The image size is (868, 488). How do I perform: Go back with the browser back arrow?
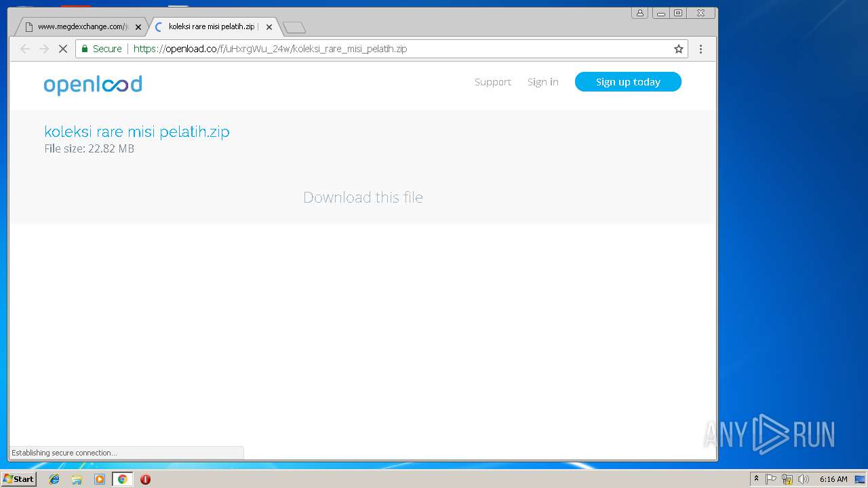pos(25,49)
